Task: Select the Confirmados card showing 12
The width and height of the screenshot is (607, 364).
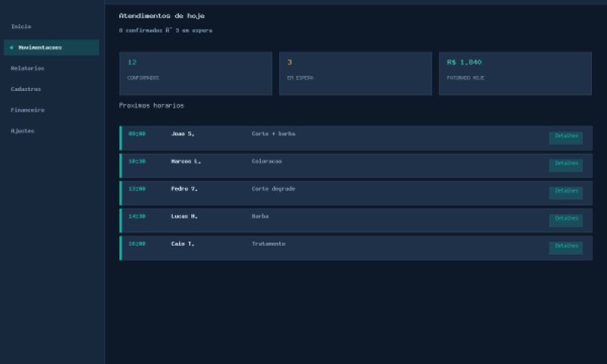Action: tap(196, 74)
